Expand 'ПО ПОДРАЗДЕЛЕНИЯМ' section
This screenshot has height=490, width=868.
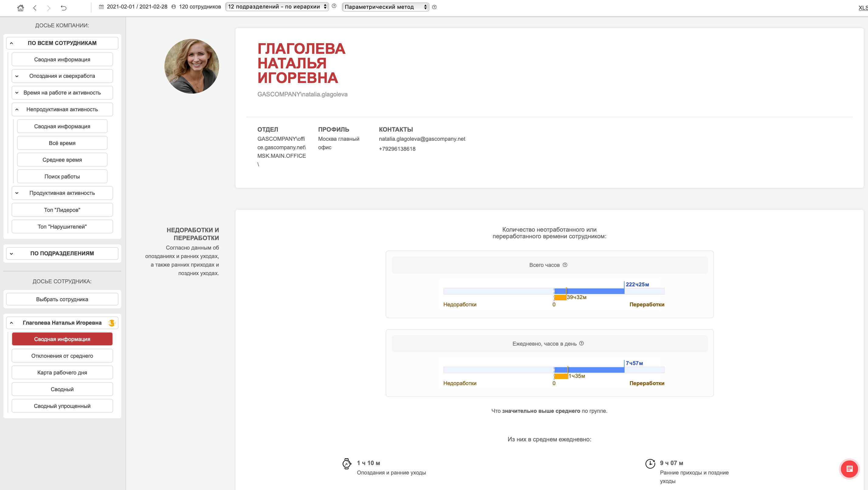pyautogui.click(x=62, y=253)
